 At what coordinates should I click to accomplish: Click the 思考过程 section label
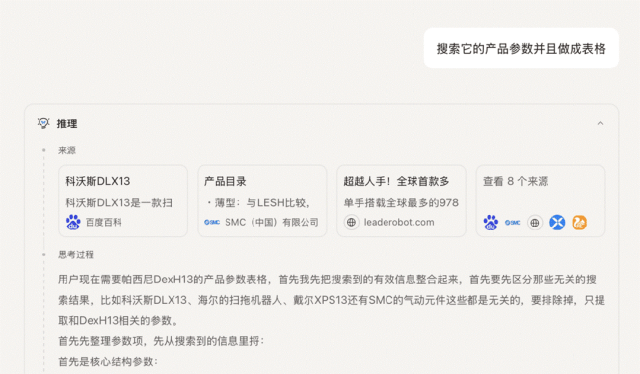[x=76, y=255]
